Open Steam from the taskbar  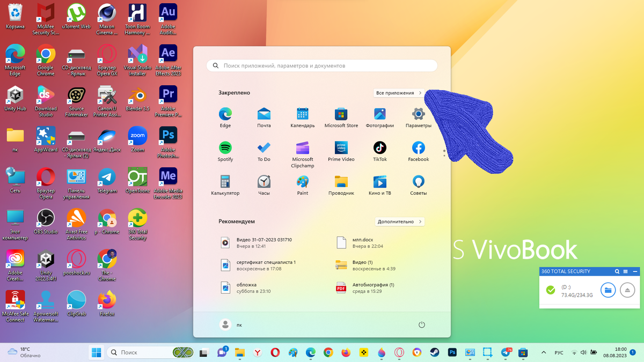click(x=434, y=352)
